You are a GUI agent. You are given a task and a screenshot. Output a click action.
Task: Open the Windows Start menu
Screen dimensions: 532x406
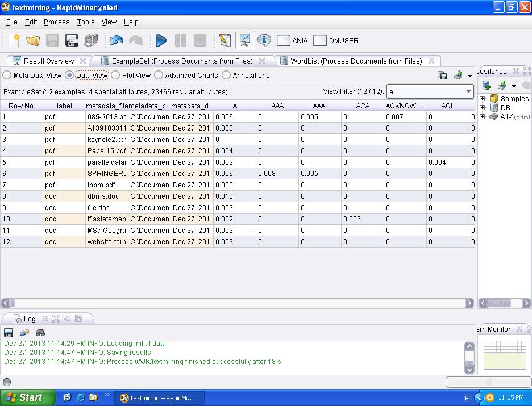point(27,397)
